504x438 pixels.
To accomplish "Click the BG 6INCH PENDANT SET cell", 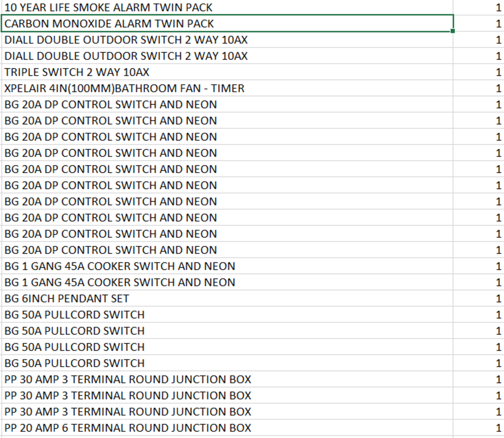I will 227,298.
